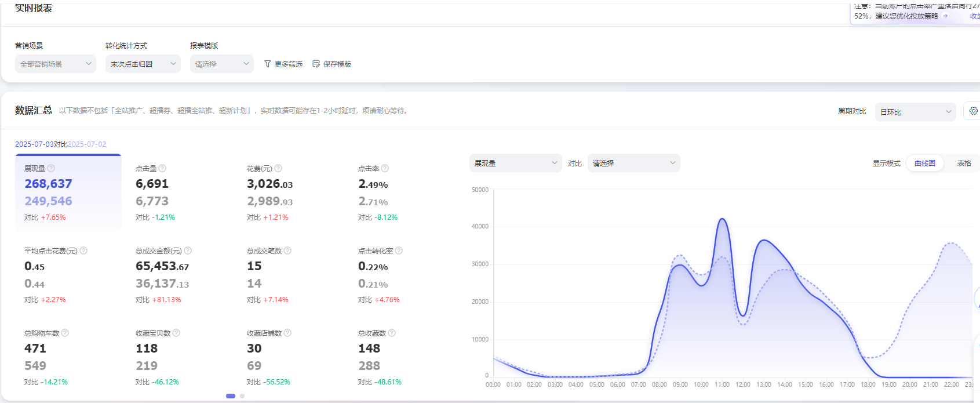This screenshot has width=980, height=403.
Task: Click the help icon beside 花费(元)
Action: pyautogui.click(x=278, y=168)
